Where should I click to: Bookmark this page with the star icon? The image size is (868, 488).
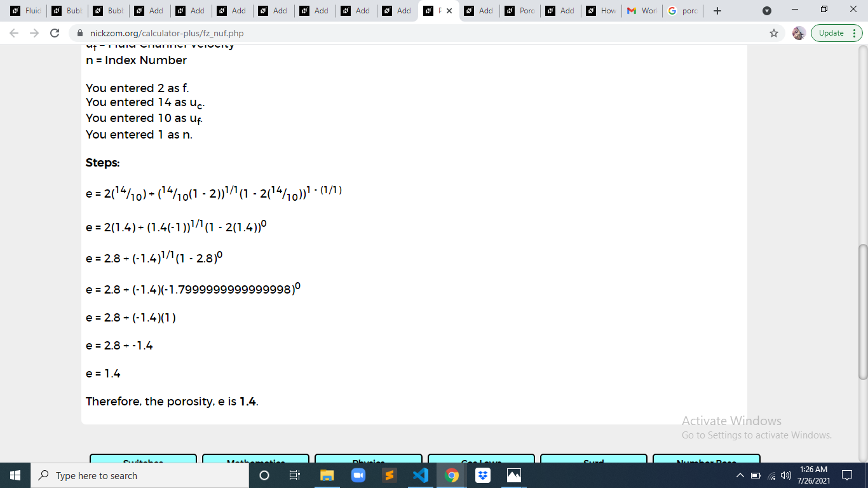[x=773, y=33]
